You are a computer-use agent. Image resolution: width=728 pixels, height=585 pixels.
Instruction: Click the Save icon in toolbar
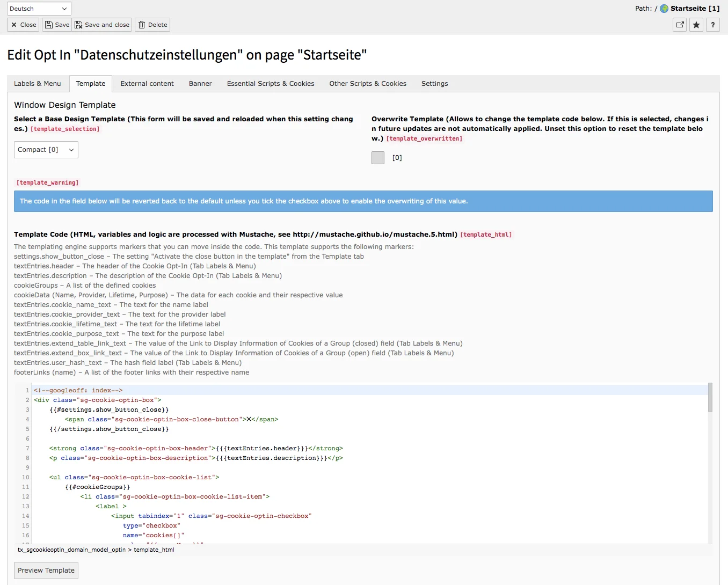click(x=49, y=25)
